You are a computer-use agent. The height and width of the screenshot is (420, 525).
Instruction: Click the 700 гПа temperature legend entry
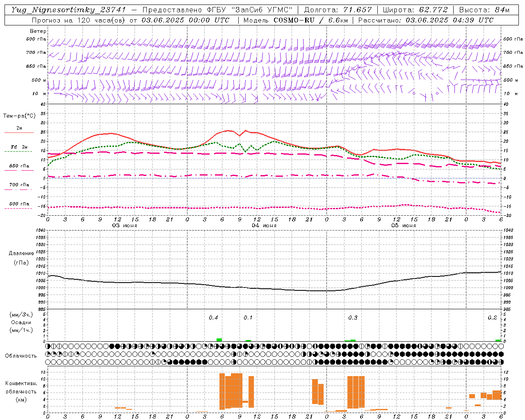click(x=19, y=185)
